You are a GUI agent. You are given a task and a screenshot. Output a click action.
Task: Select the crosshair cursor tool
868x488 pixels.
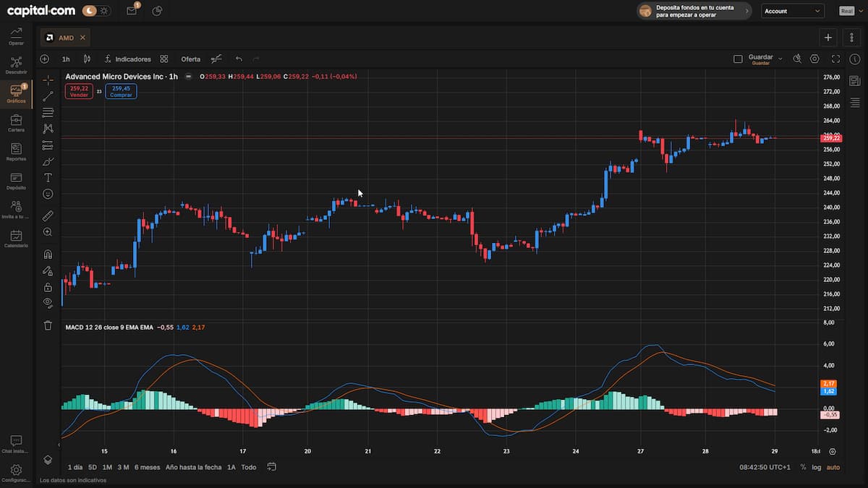coord(48,80)
